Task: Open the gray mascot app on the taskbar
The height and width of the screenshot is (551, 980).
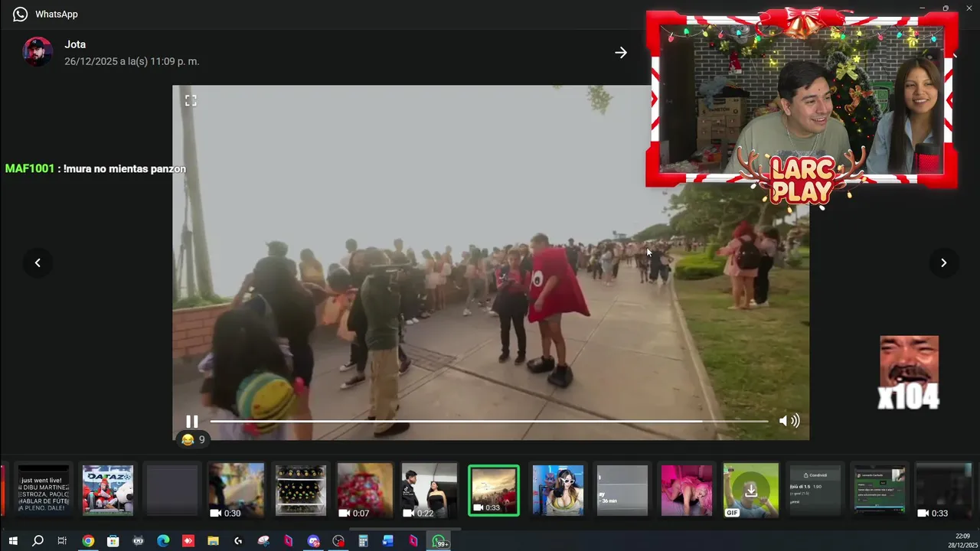Action: click(138, 541)
